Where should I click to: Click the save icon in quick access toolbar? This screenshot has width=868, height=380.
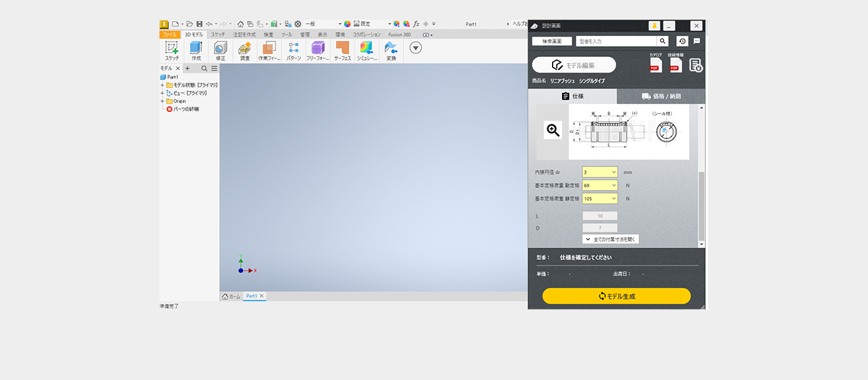[199, 24]
